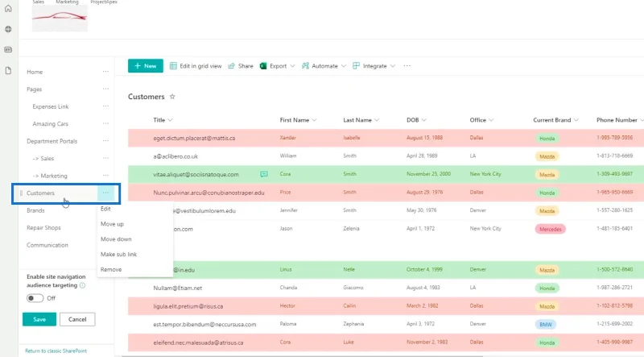Save the navigation changes
Viewport: 644px width, 357px height.
39,319
